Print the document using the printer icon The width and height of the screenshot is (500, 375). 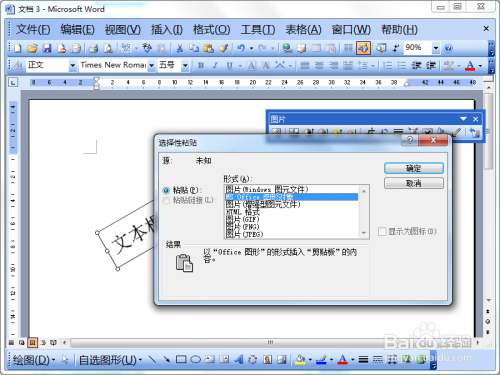coord(94,48)
